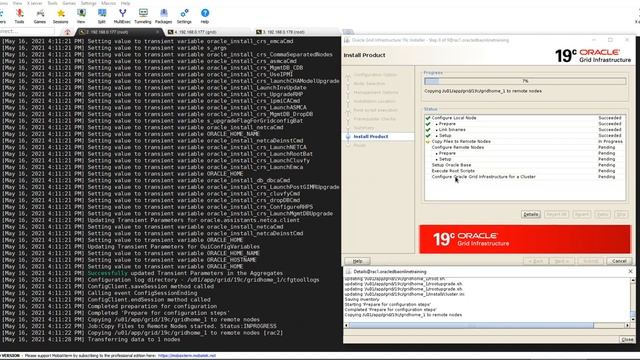Open the Games toolbar icon

coord(40,16)
